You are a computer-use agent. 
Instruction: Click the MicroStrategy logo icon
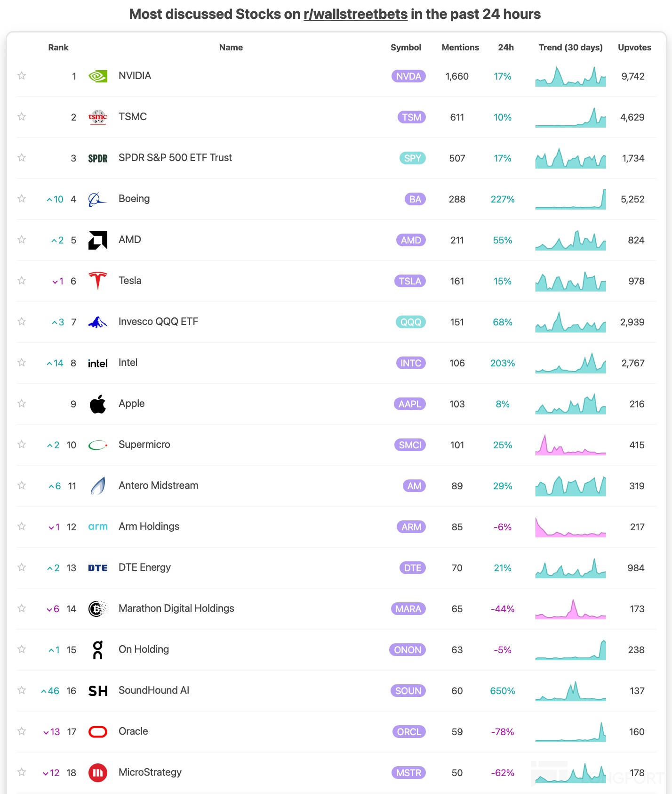point(98,773)
